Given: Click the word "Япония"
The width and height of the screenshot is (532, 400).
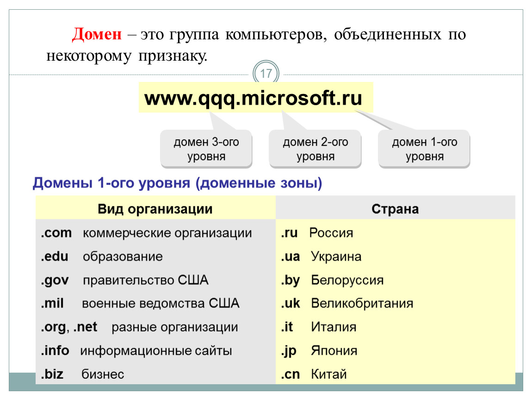Looking at the screenshot, I should point(334,350).
